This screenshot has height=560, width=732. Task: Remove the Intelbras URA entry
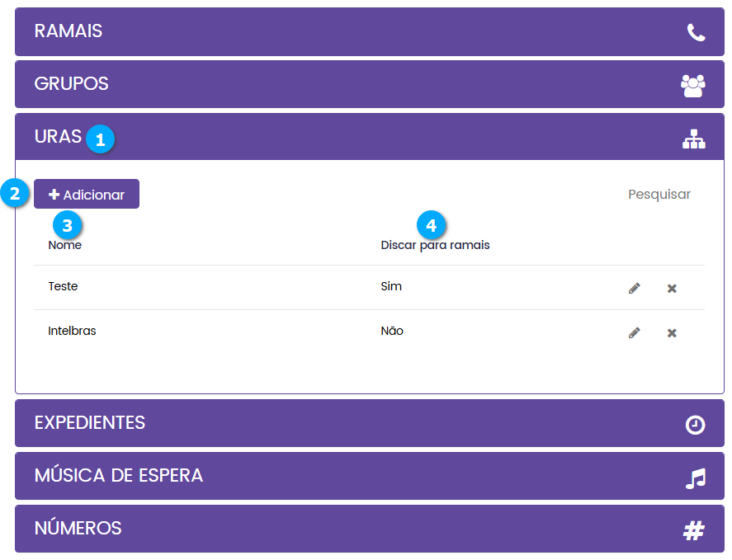(x=672, y=332)
